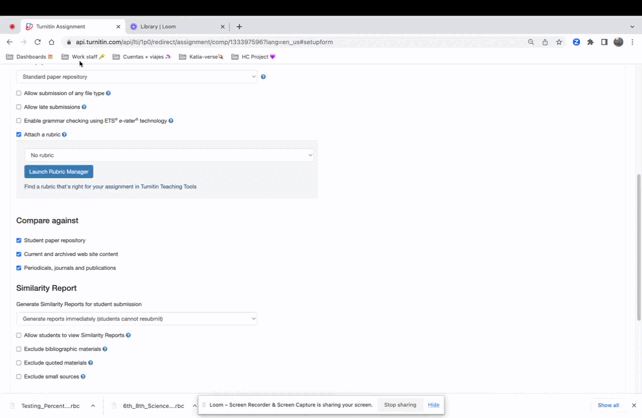
Task: Close the downloads bar
Action: click(634, 405)
